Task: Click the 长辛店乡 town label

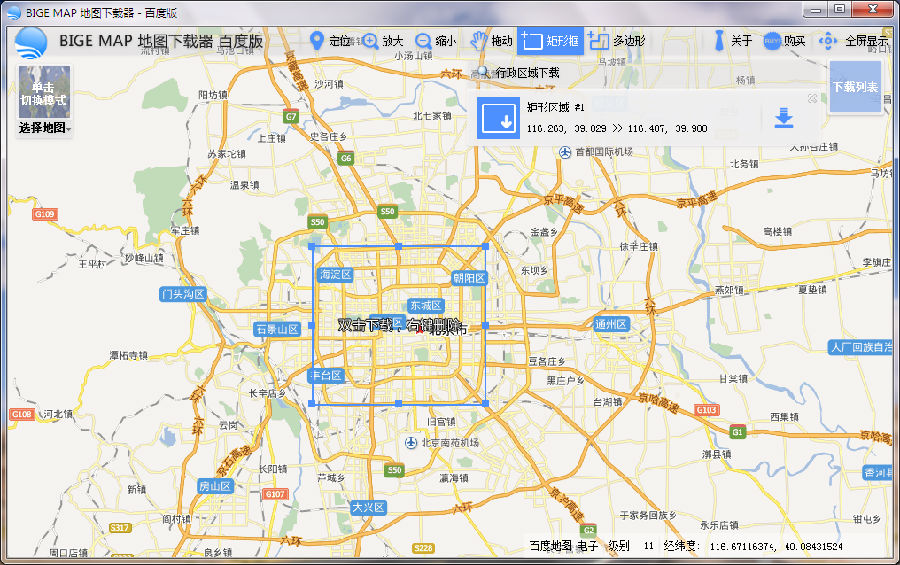Action: coord(267,393)
